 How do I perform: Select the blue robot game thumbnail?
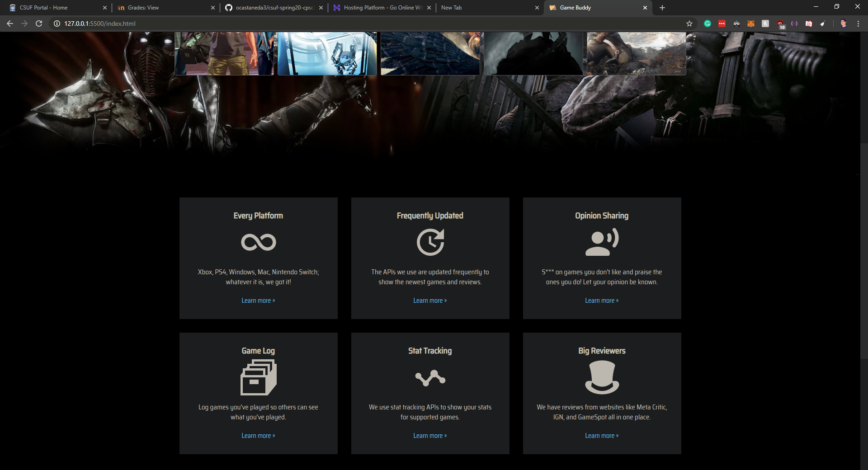pos(327,53)
